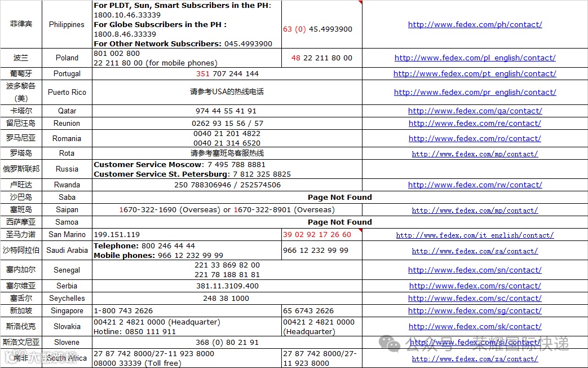Select the Seychelles country cell
Image resolution: width=588 pixels, height=368 pixels.
[67, 298]
